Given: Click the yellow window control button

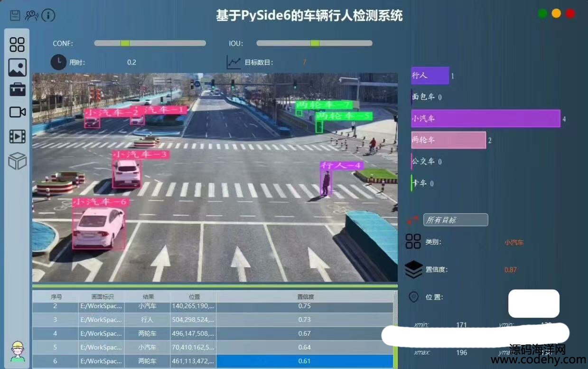Looking at the screenshot, I should pyautogui.click(x=556, y=14).
